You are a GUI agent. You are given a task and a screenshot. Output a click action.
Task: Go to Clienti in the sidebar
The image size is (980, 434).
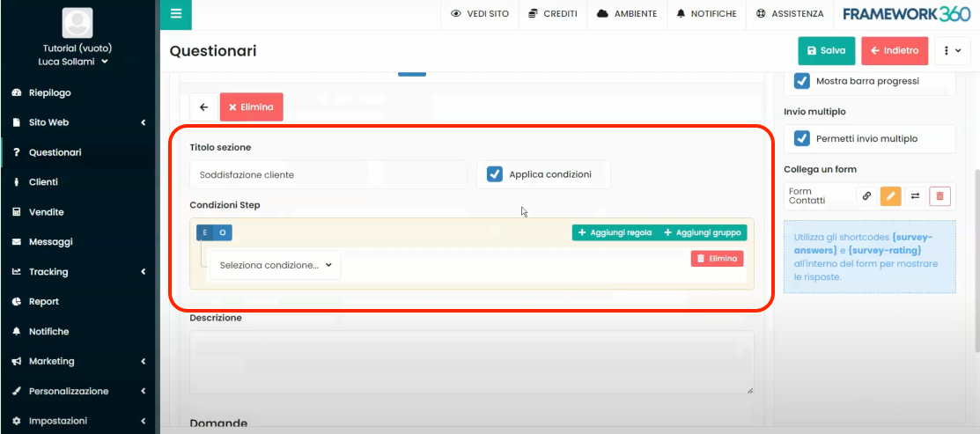tap(43, 182)
